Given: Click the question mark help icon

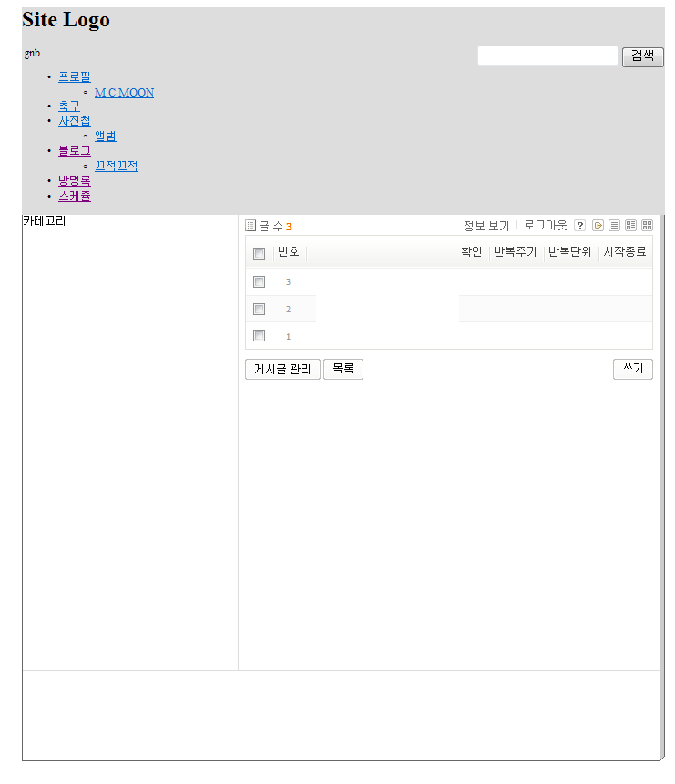Looking at the screenshot, I should click(x=579, y=226).
